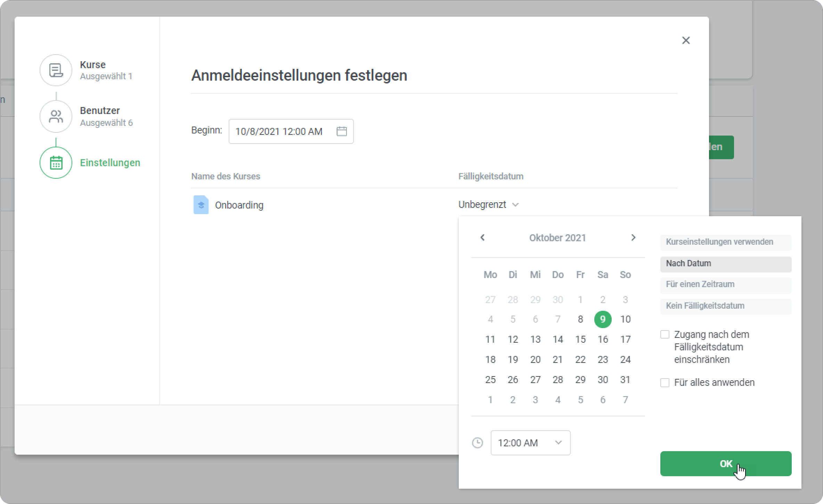Open the 12:00 AM time dropdown
823x504 pixels.
(530, 443)
